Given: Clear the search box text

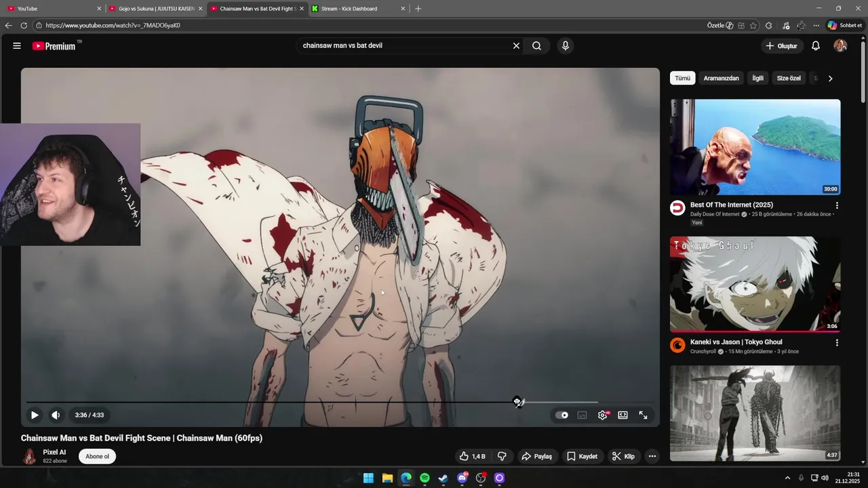Looking at the screenshot, I should point(516,45).
